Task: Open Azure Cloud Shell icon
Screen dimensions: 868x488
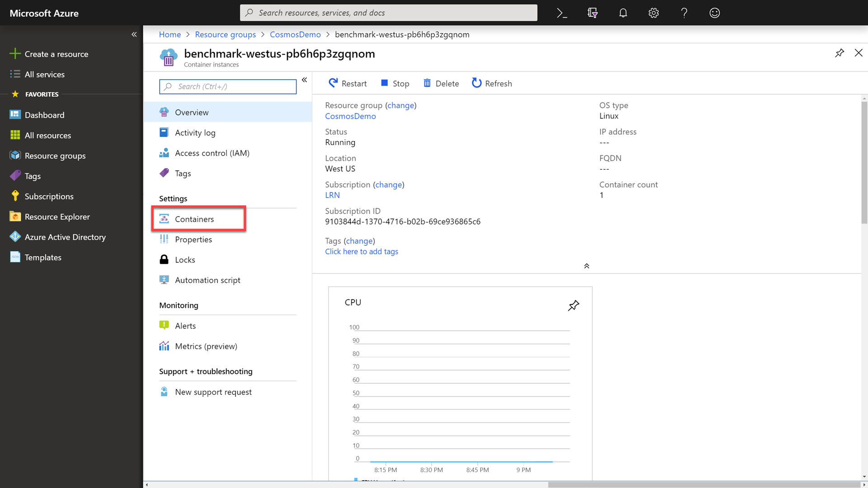Action: [562, 13]
